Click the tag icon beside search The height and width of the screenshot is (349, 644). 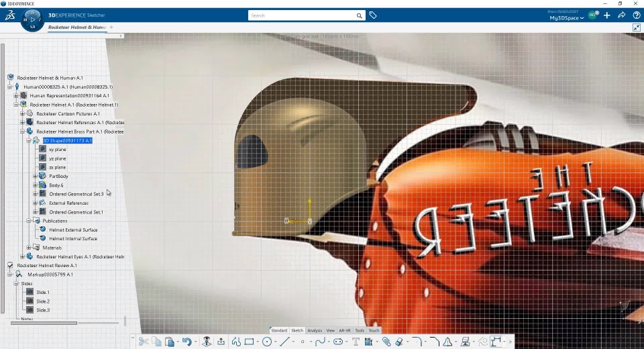(x=373, y=15)
